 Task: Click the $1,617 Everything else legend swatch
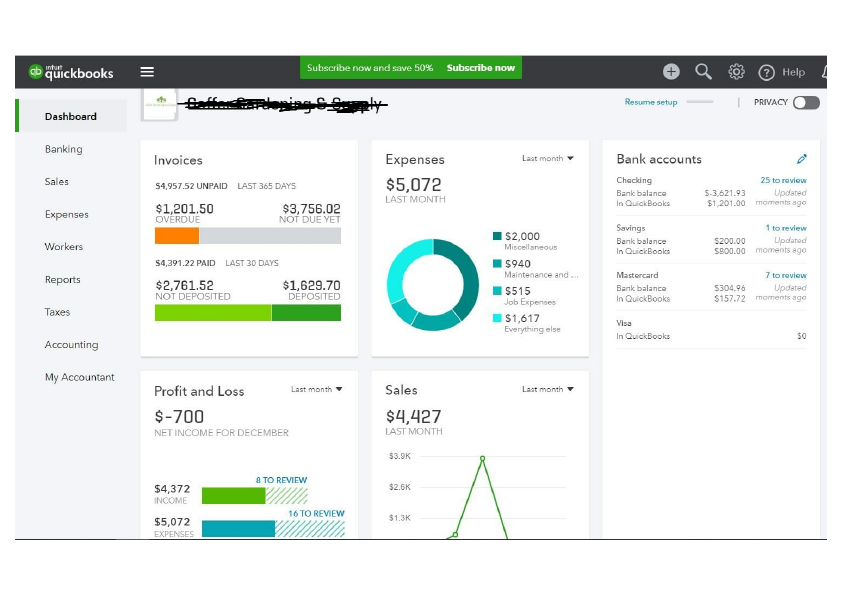click(x=497, y=318)
